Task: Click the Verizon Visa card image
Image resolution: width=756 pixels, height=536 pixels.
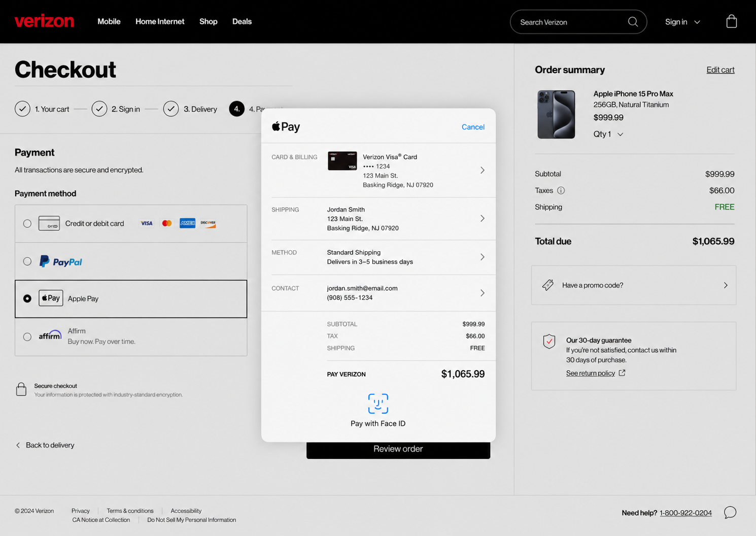Action: [x=342, y=161]
